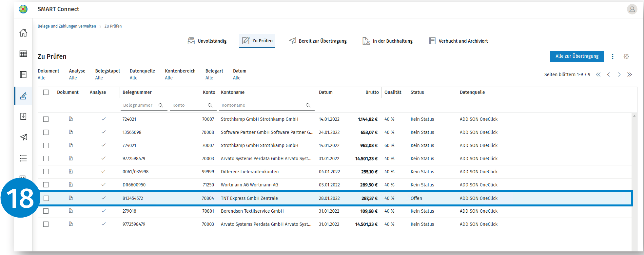Open the table grid view in sidebar
644x255 pixels.
23,54
